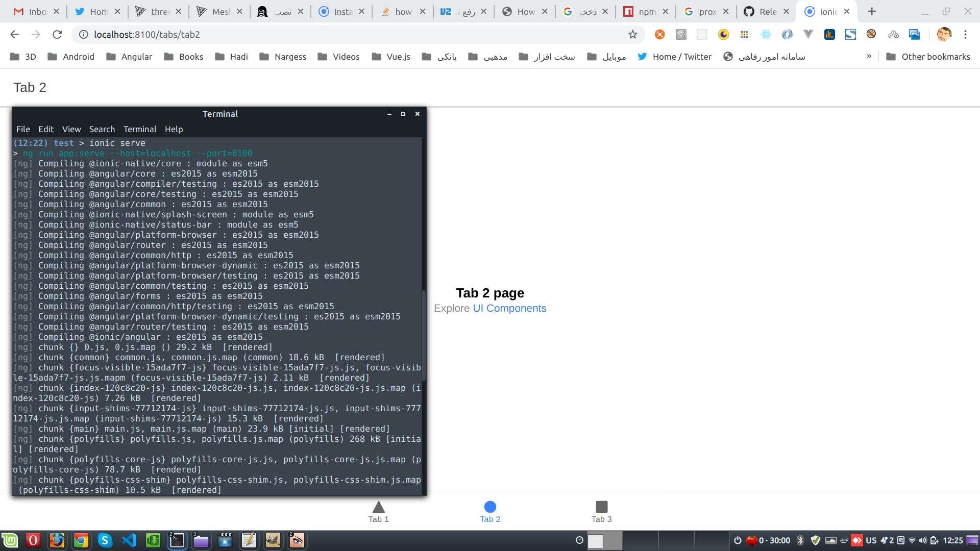The image size is (980, 551).
Task: Reload the localhost page
Action: pos(57,34)
